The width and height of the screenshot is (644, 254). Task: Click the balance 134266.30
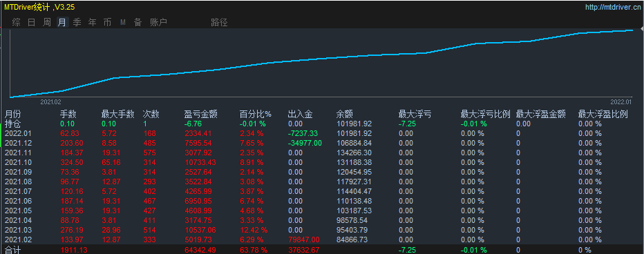tap(354, 153)
